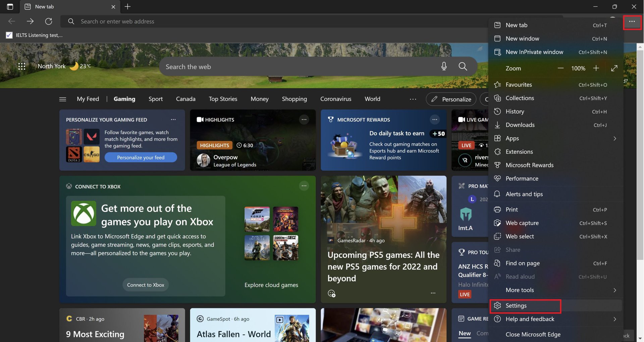The width and height of the screenshot is (644, 342).
Task: Click Connect to Xbox button
Action: click(146, 285)
